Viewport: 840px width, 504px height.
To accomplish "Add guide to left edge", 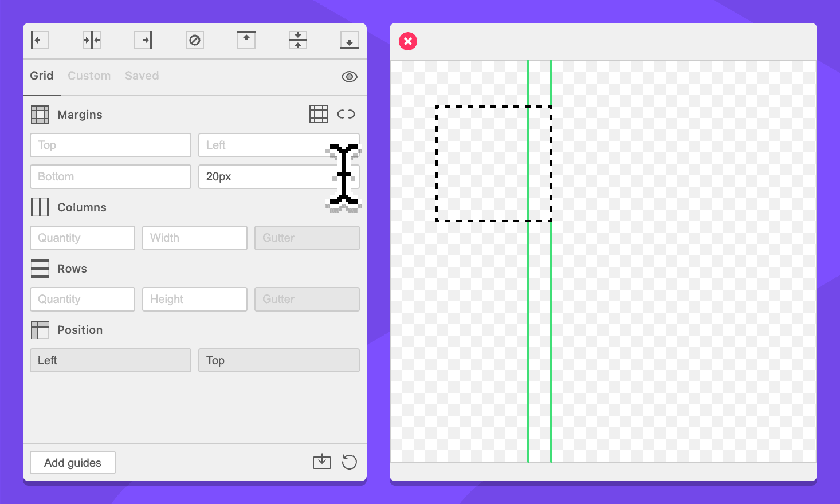I will [x=40, y=40].
